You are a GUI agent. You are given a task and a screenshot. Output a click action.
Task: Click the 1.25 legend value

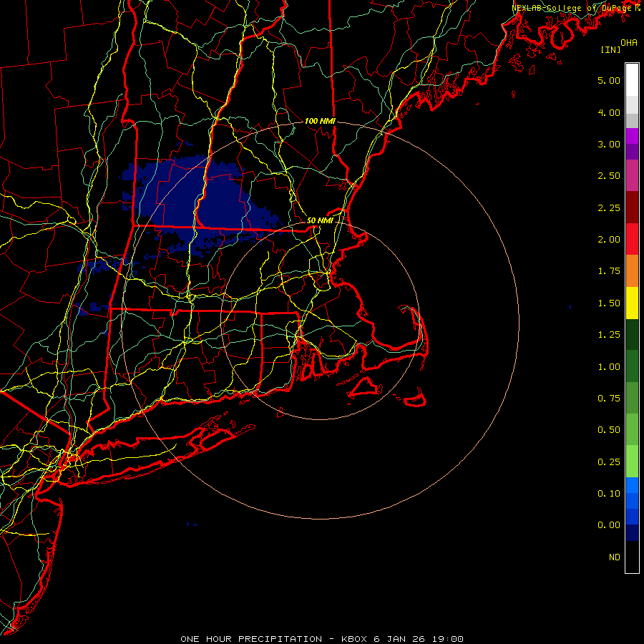[x=609, y=335]
